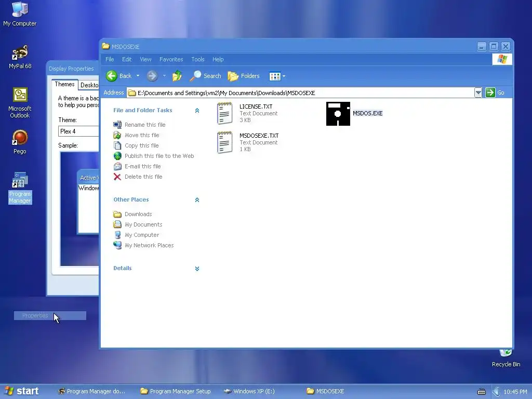532x399 pixels.
Task: Click the green Go arrow button
Action: pyautogui.click(x=490, y=92)
